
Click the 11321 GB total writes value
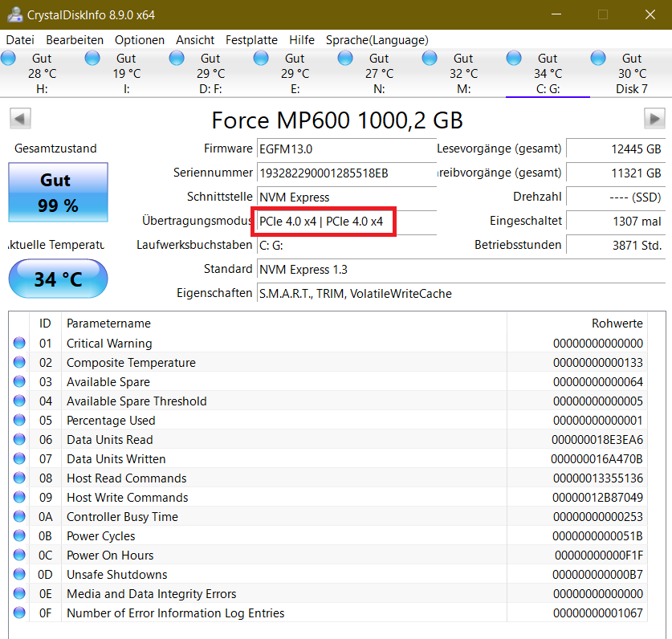tap(616, 173)
